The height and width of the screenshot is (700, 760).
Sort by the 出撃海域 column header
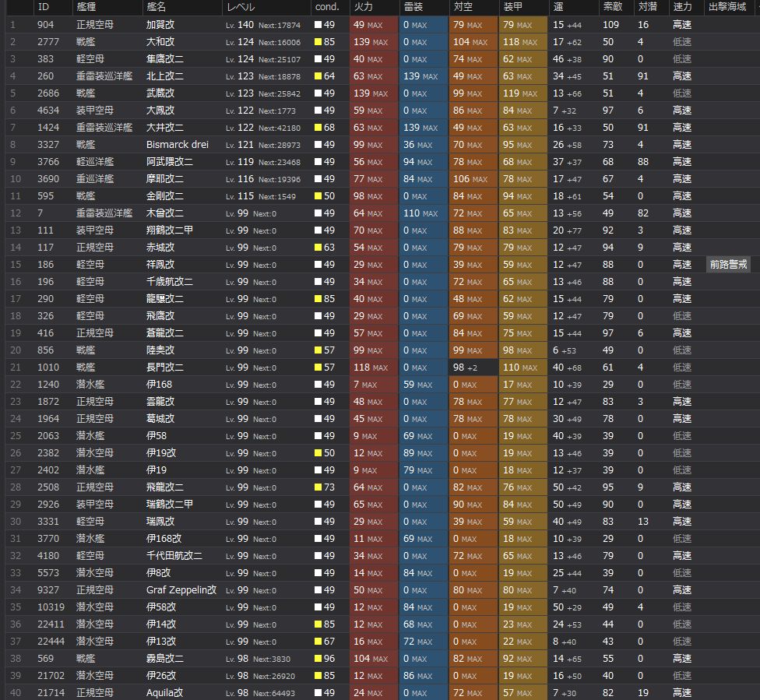727,7
